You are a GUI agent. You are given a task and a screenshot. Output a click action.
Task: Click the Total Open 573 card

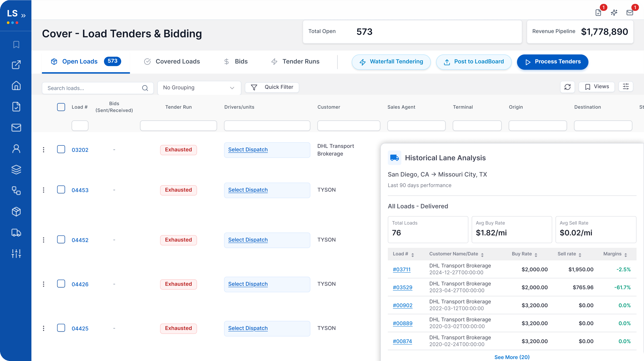point(412,32)
